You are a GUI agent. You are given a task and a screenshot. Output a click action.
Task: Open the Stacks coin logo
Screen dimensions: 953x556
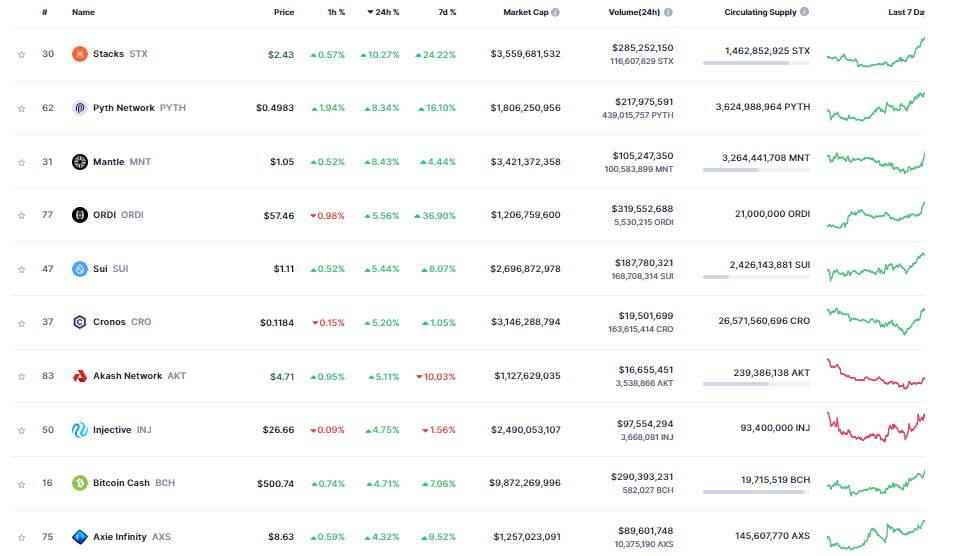[x=80, y=54]
